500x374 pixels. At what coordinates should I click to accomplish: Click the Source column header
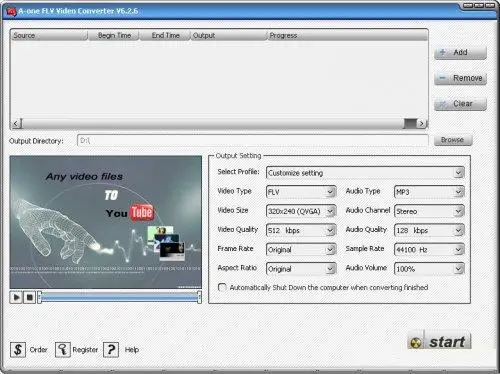[x=49, y=35]
